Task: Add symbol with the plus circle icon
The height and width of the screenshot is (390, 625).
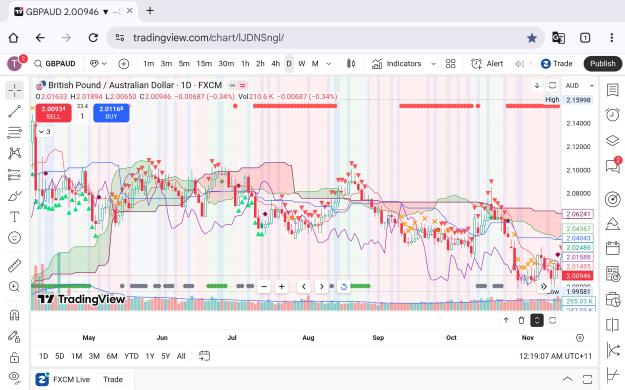Action: 124,63
